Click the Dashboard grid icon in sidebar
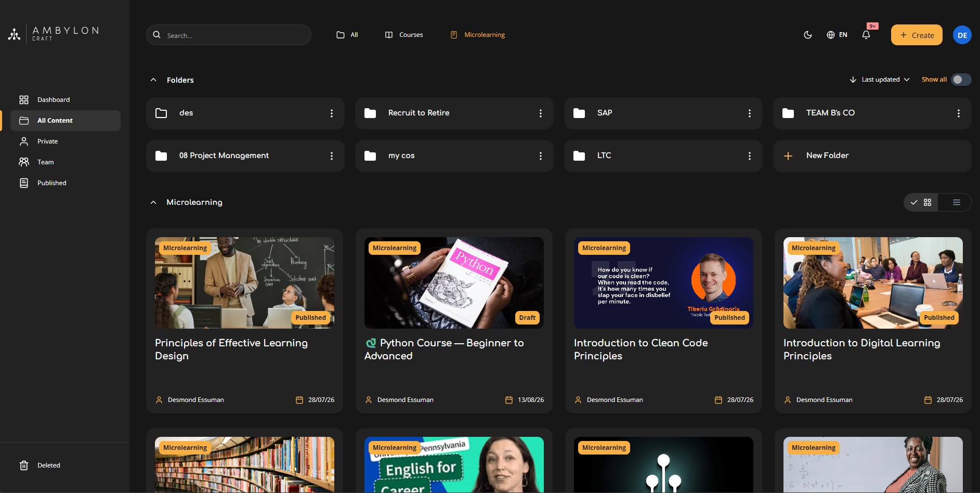Image resolution: width=980 pixels, height=493 pixels. [24, 100]
